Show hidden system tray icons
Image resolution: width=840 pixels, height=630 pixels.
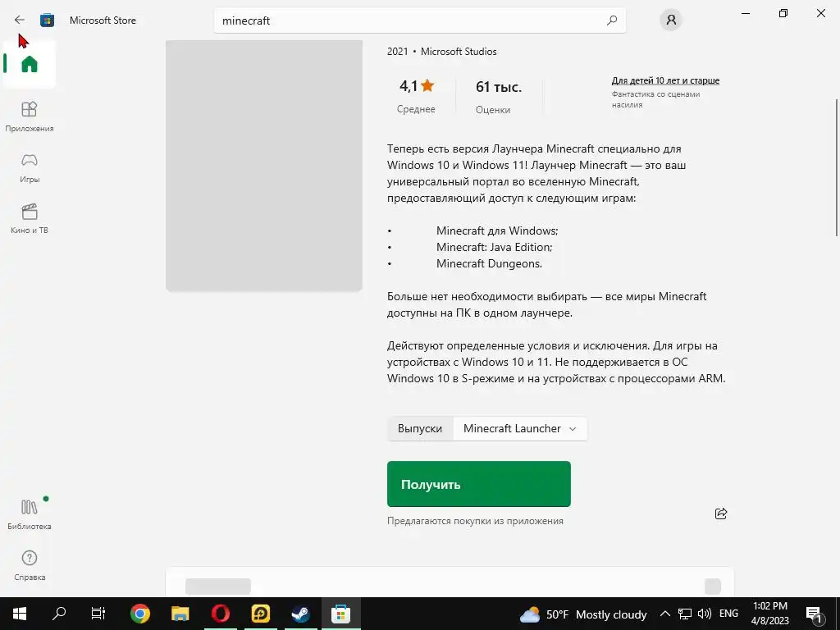click(664, 614)
